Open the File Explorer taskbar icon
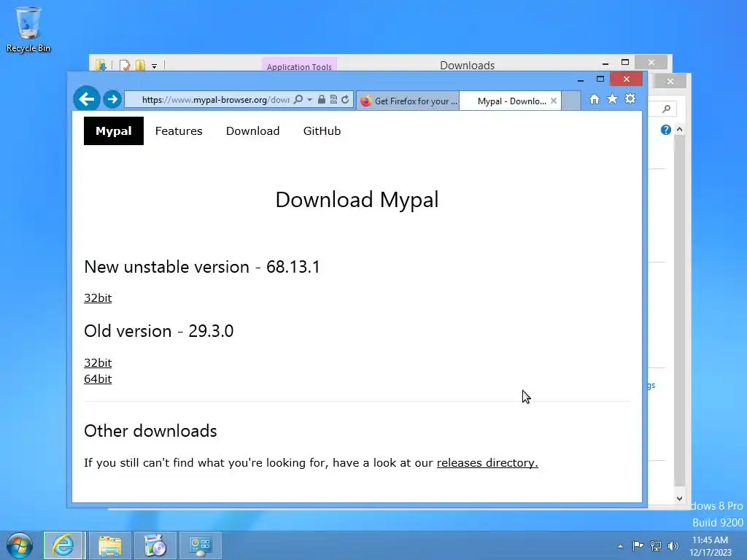The image size is (747, 560). pos(110,545)
